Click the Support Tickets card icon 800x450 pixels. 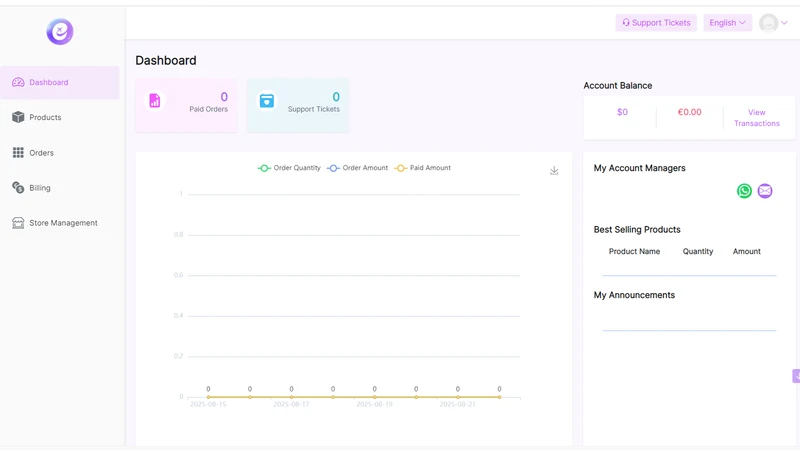(x=266, y=101)
